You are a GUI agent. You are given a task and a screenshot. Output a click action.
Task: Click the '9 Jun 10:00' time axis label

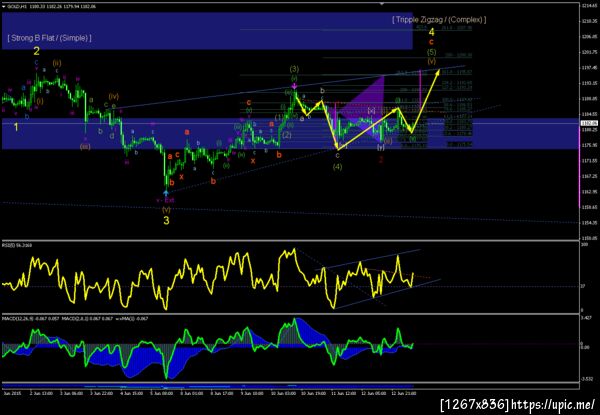tap(253, 393)
